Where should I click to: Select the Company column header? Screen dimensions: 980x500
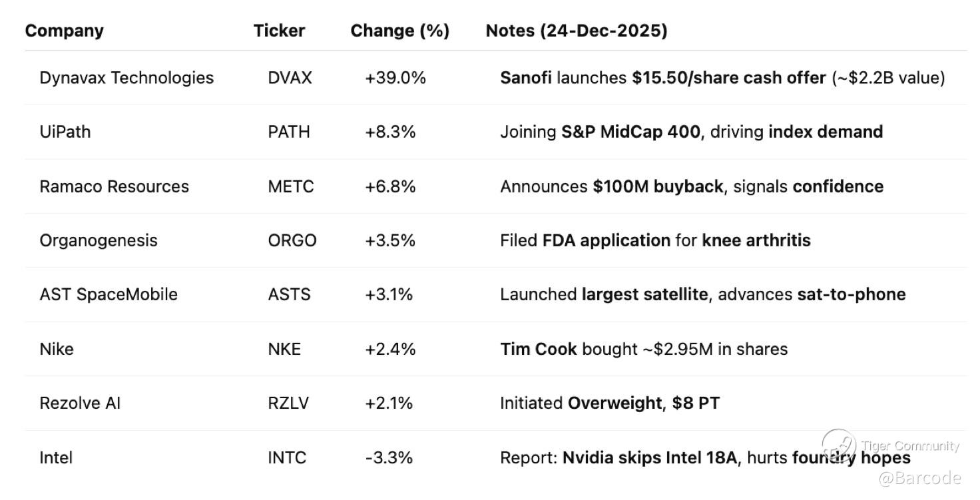[65, 31]
